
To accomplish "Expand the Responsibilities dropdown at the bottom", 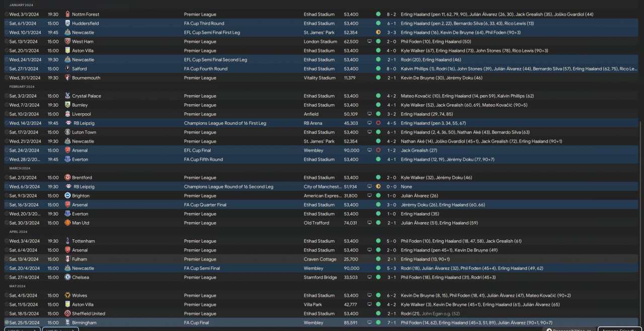I will pos(569,330).
